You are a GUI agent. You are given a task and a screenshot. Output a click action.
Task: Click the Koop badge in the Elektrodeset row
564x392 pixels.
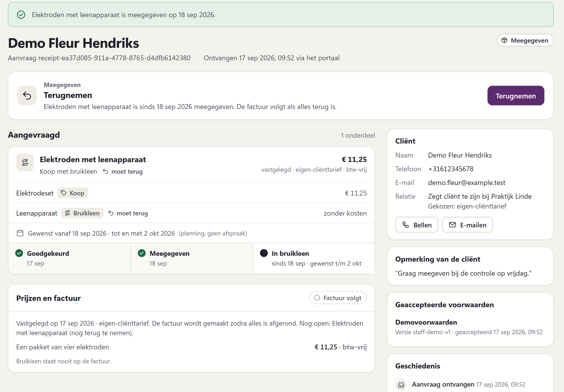click(73, 193)
